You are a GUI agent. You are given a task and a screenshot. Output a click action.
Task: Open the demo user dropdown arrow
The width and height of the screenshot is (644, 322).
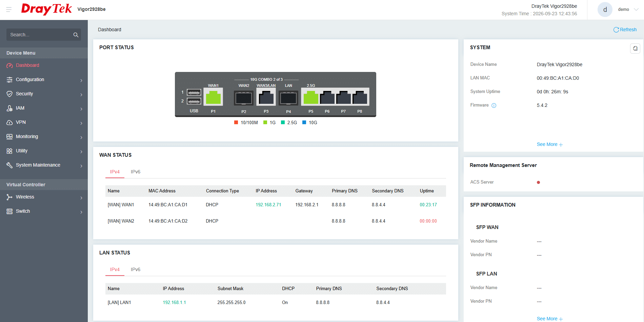tap(636, 10)
